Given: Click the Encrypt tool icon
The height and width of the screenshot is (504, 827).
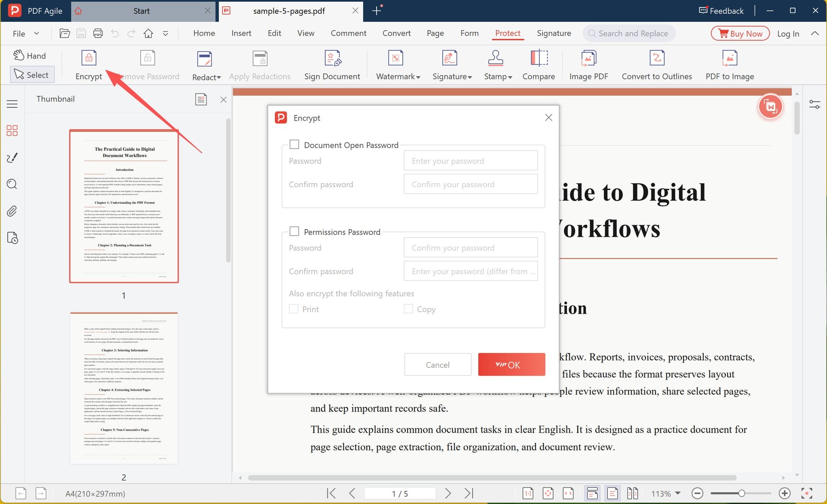Looking at the screenshot, I should [x=89, y=58].
